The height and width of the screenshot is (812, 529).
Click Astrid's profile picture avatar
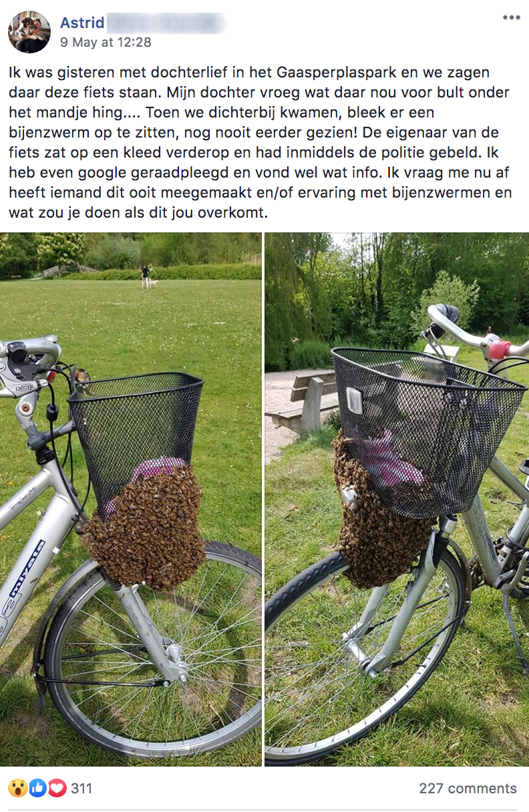(29, 32)
